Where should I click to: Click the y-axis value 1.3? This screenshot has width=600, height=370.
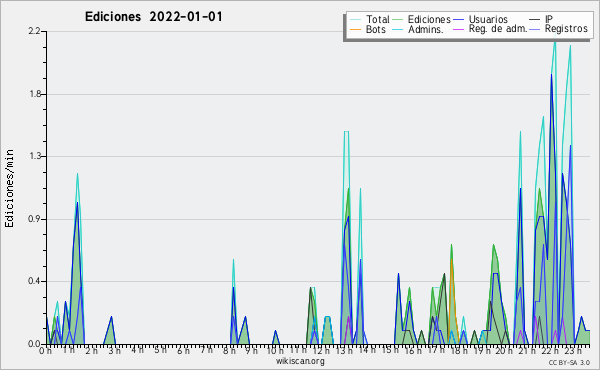tap(34, 156)
